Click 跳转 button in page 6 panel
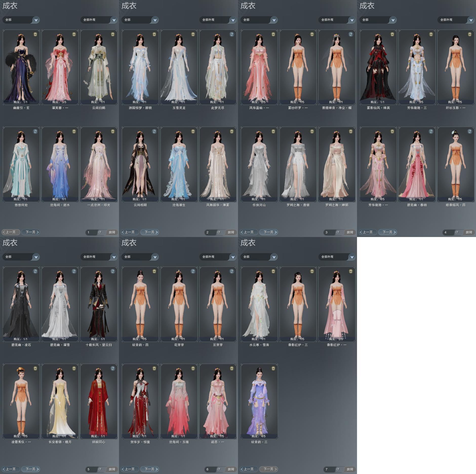This screenshot has width=476, height=474. (x=231, y=469)
